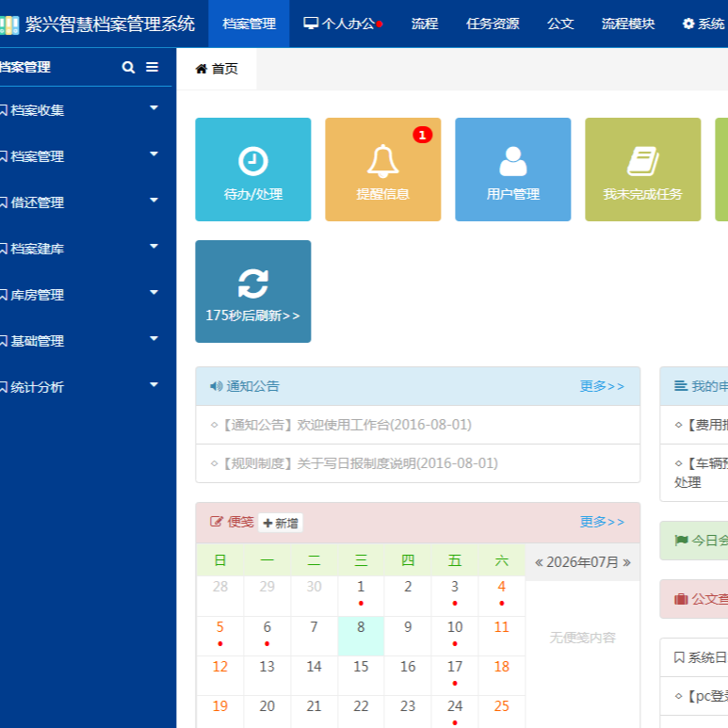
Task: Click the speaker icon beside 通知公告
Action: click(x=216, y=386)
